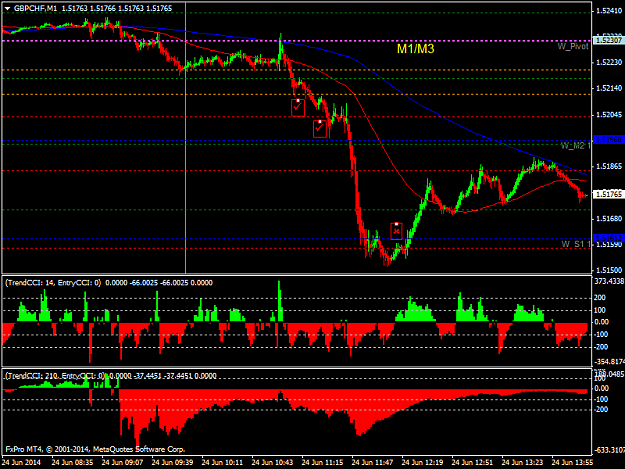Click the earlier checkmark trade marker icon
Image resolution: width=625 pixels, height=469 pixels.
pyautogui.click(x=298, y=108)
